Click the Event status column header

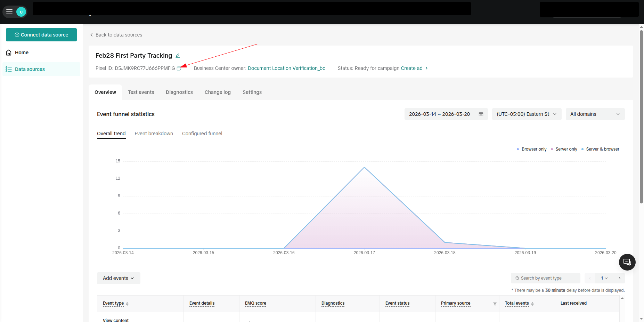coord(397,303)
